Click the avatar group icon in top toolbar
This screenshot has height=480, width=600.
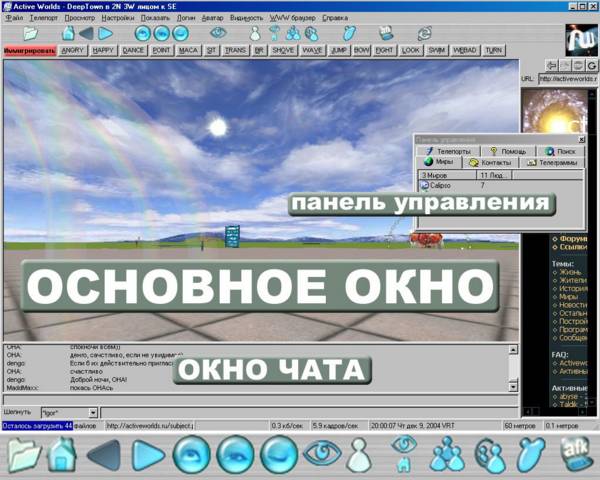point(293,34)
